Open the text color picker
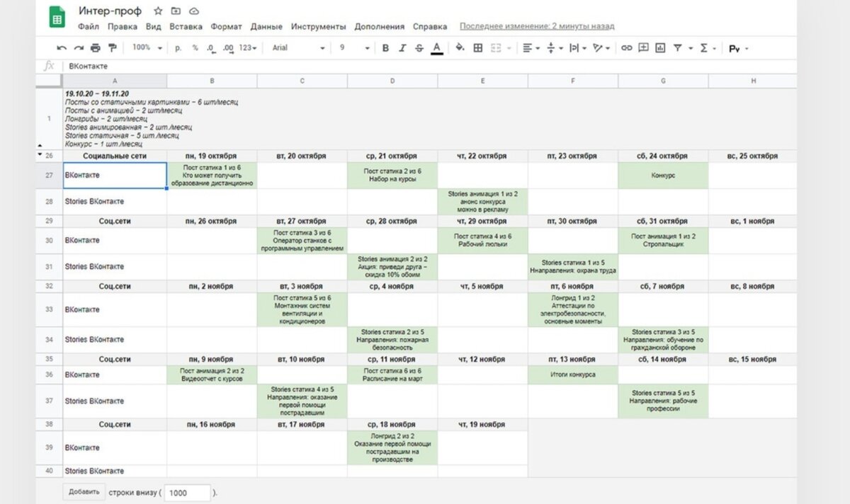 437,48
